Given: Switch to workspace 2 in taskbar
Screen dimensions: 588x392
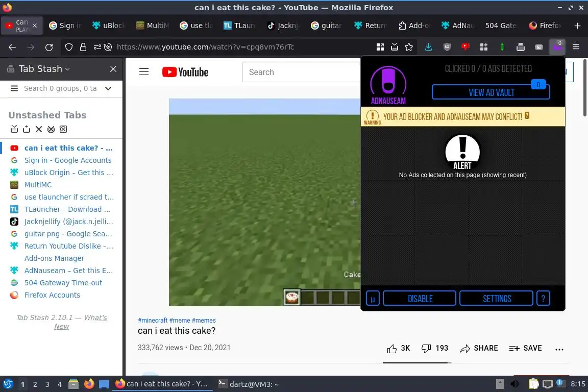Looking at the screenshot, I should click(x=35, y=384).
